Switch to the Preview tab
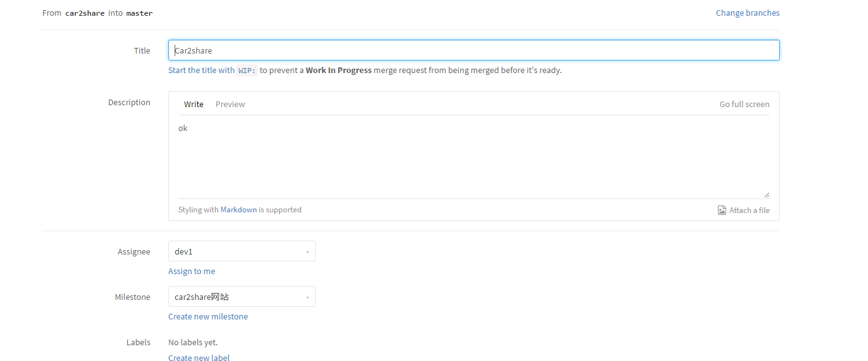868x361 pixels. [x=230, y=105]
